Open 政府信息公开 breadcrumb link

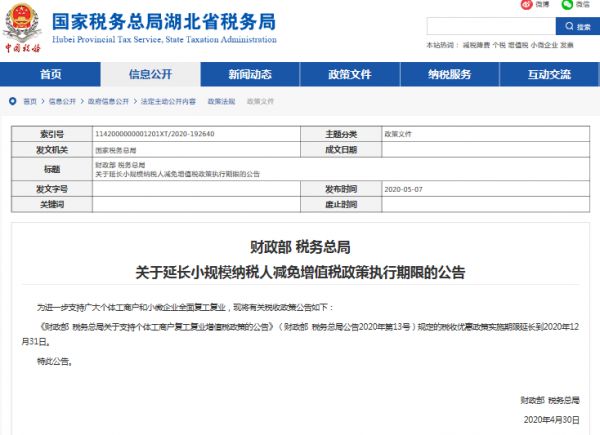108,102
